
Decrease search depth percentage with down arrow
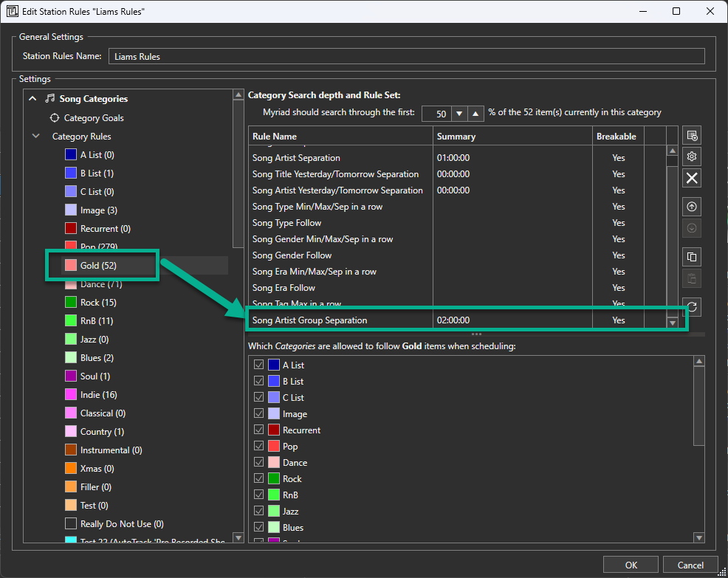pos(459,114)
